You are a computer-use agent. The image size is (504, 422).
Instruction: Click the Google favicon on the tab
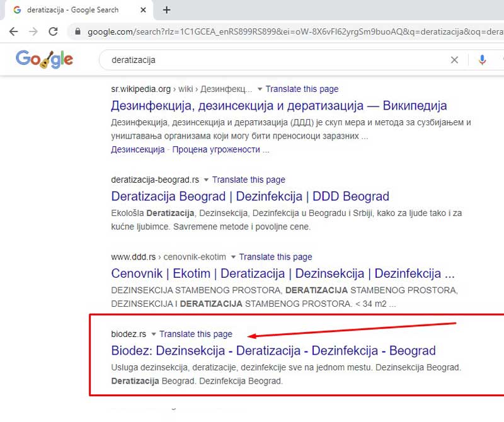pyautogui.click(x=17, y=10)
